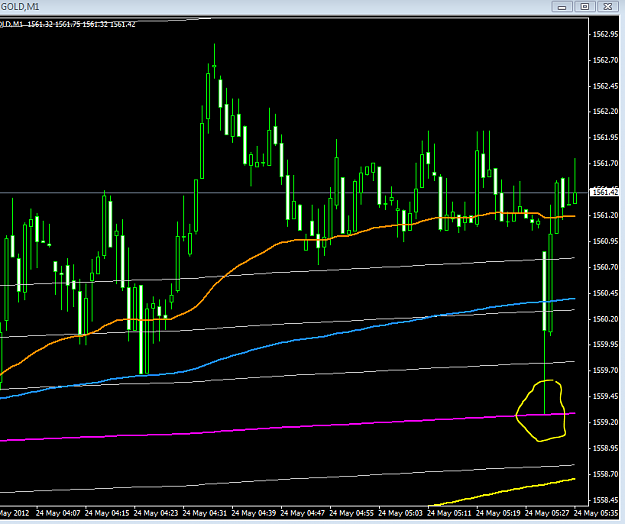625x524 pixels.
Task: Click the 24 May 05:27 time label
Action: click(547, 513)
